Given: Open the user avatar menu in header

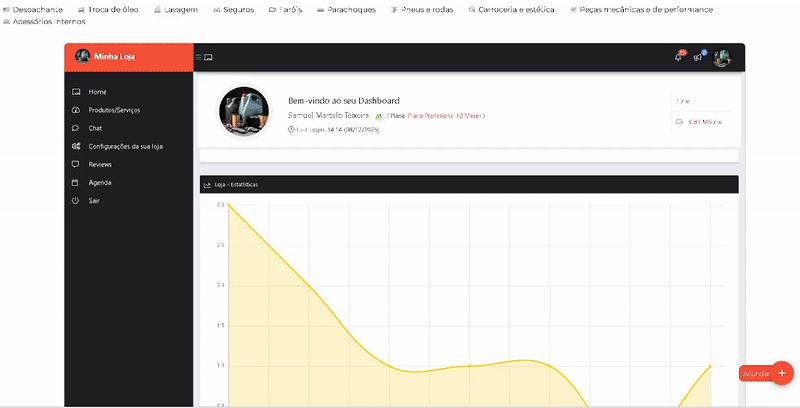Looking at the screenshot, I should point(722,57).
